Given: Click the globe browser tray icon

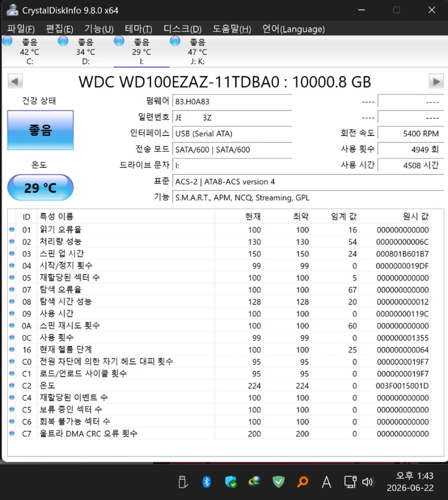Looking at the screenshot, I should click(x=254, y=481).
